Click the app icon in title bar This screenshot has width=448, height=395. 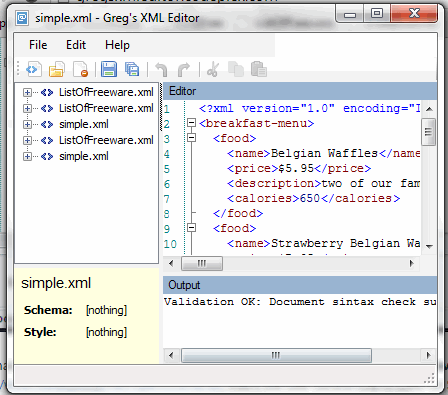22,18
